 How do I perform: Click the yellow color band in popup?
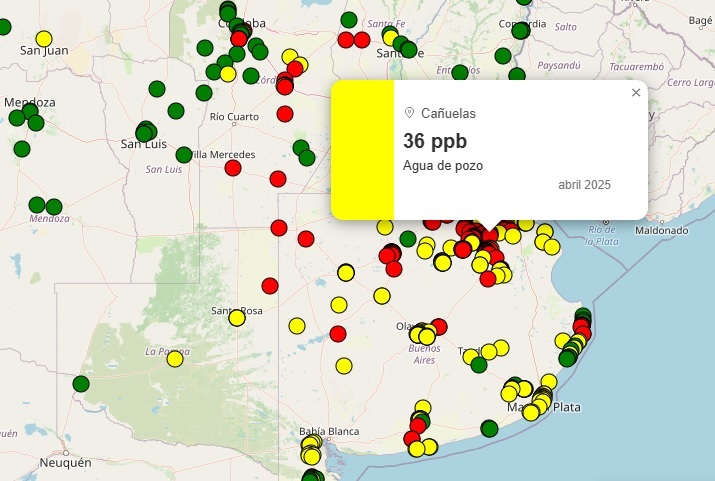(362, 149)
